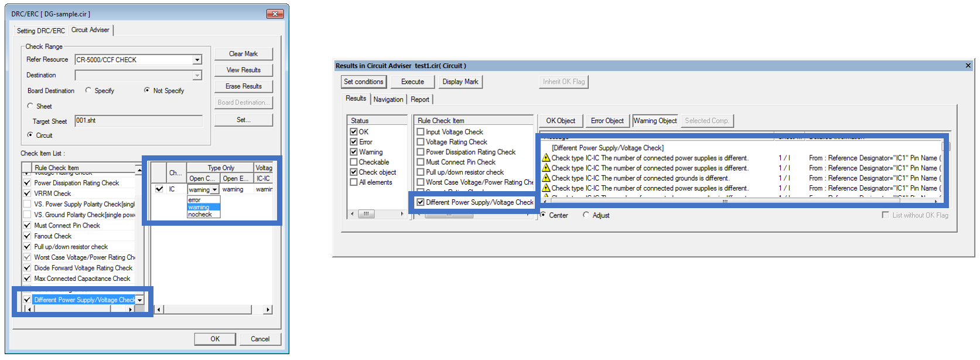Choose error from the dropdown list
The image size is (980, 360).
tap(203, 200)
